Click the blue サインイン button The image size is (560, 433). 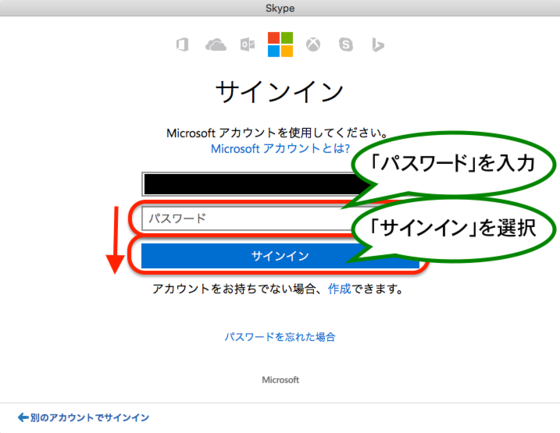280,255
